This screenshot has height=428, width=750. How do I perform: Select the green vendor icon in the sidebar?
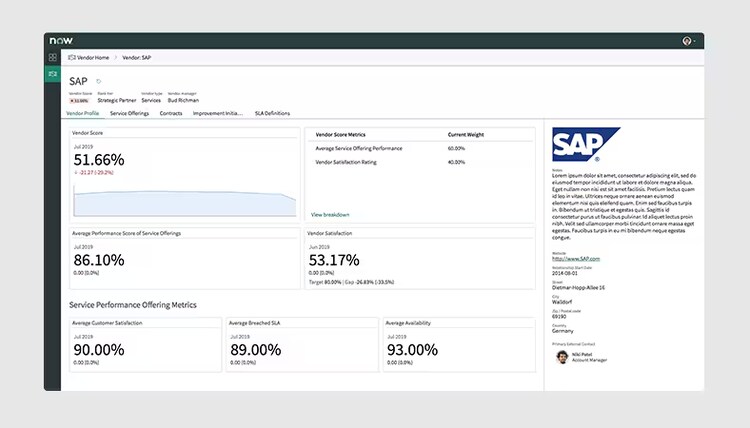(x=53, y=74)
